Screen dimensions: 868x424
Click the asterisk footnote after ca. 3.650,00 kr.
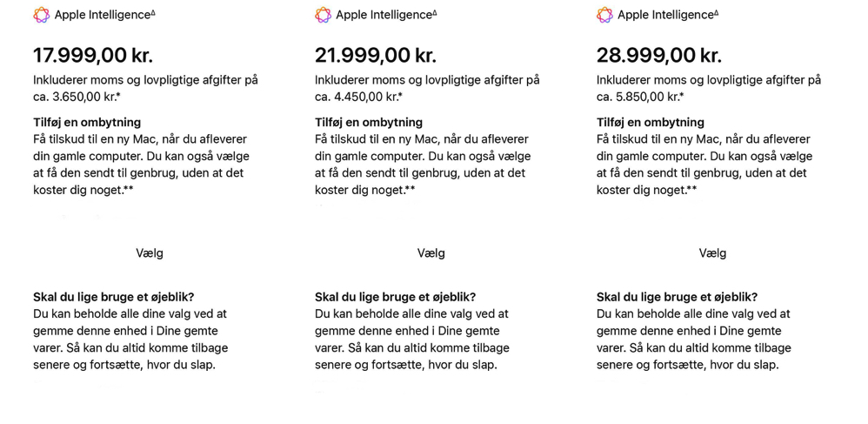click(x=118, y=96)
